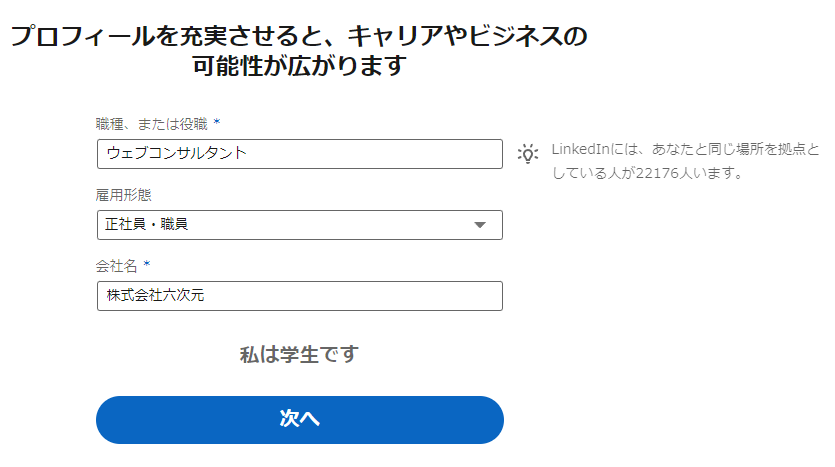Click the required asterisk beside 会社名

(146, 264)
